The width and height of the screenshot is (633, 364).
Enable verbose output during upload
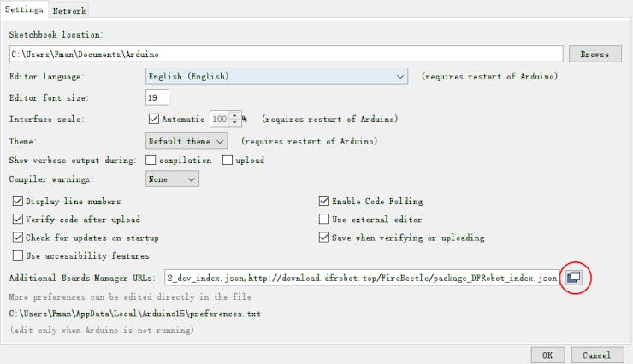(x=228, y=160)
